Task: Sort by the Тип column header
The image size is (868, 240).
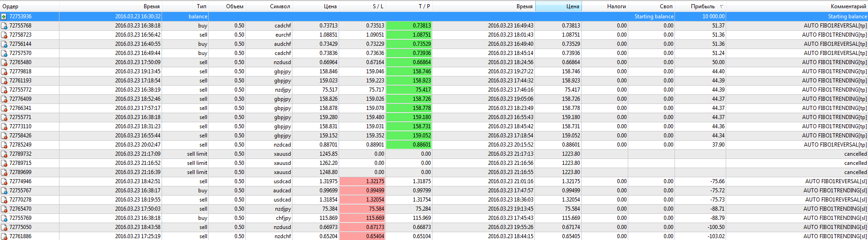Action: [x=185, y=6]
